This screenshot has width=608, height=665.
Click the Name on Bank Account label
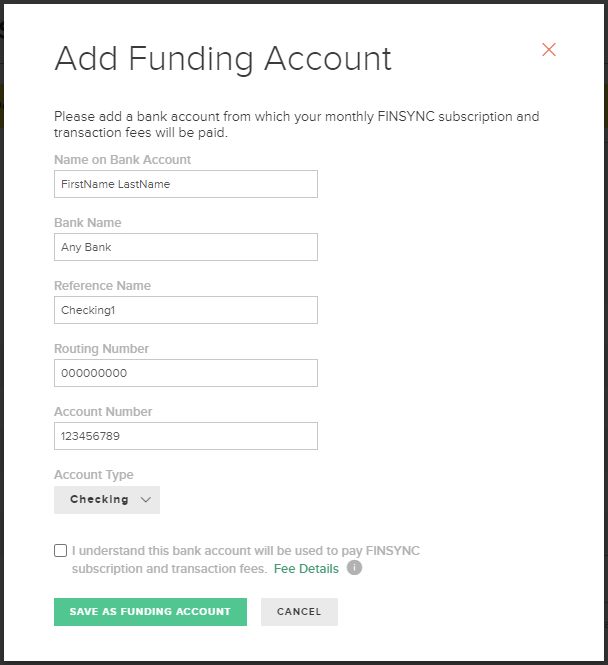tap(122, 159)
